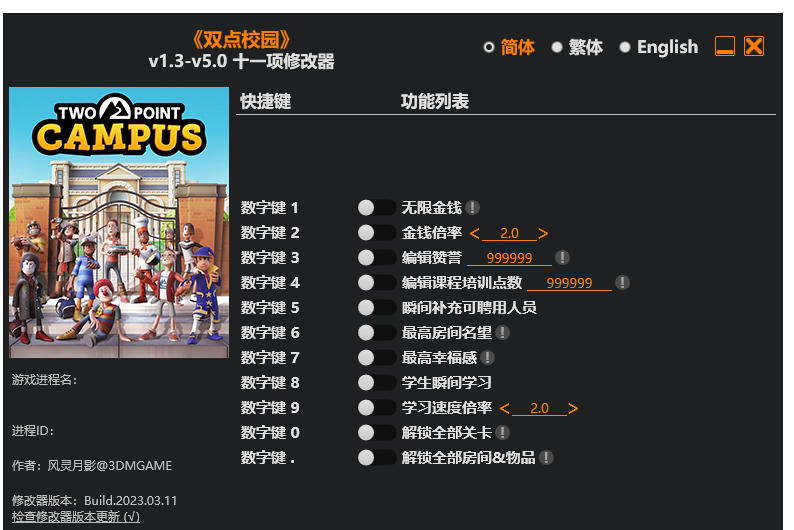
Task: Enable the 学生瞬间学习 switch
Action: click(376, 383)
